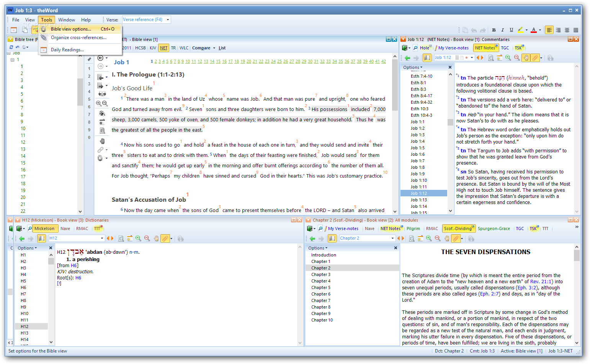The width and height of the screenshot is (590, 364).
Task: Expand Options dropdown in Commentaries topic list
Action: point(413,67)
